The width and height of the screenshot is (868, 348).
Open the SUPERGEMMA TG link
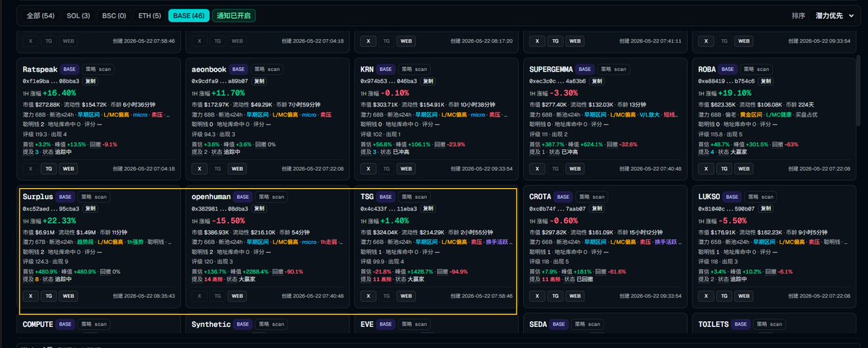click(555, 169)
